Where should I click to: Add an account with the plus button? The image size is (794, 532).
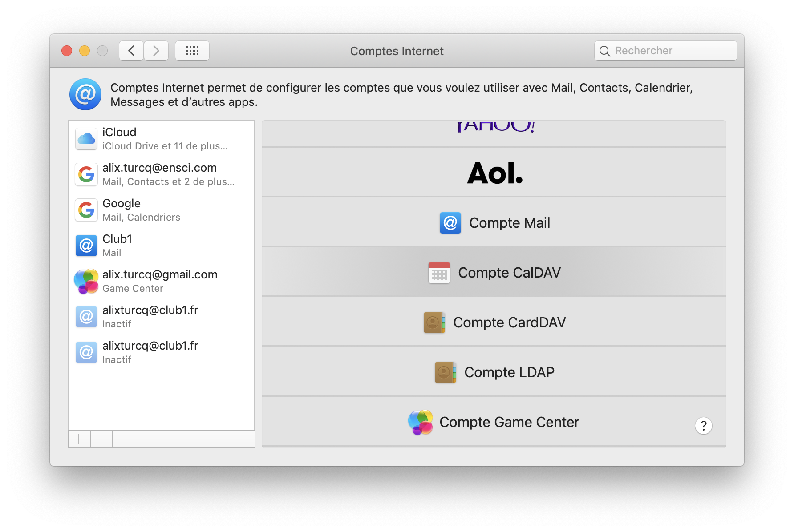tap(79, 439)
